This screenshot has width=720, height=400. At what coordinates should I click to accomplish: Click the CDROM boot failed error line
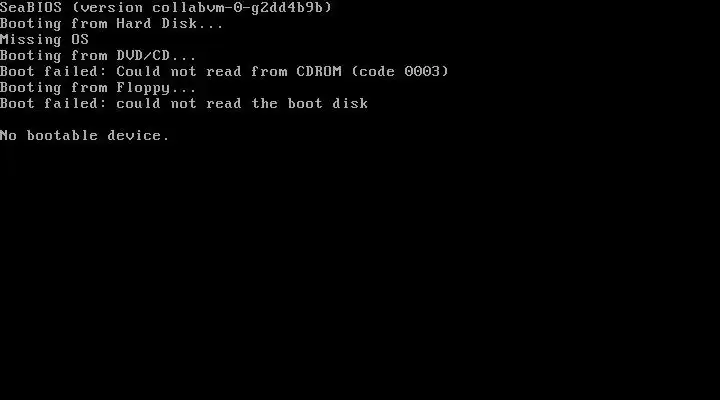(x=224, y=72)
